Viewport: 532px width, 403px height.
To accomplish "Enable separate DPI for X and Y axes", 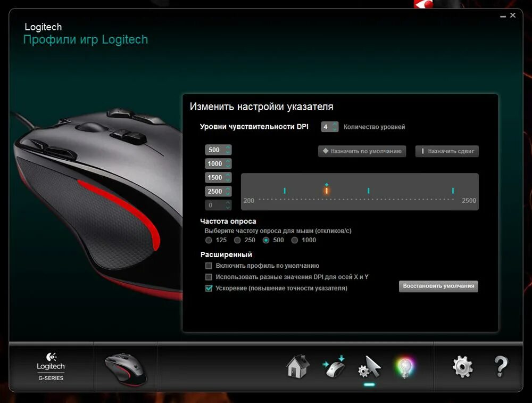I will 209,277.
